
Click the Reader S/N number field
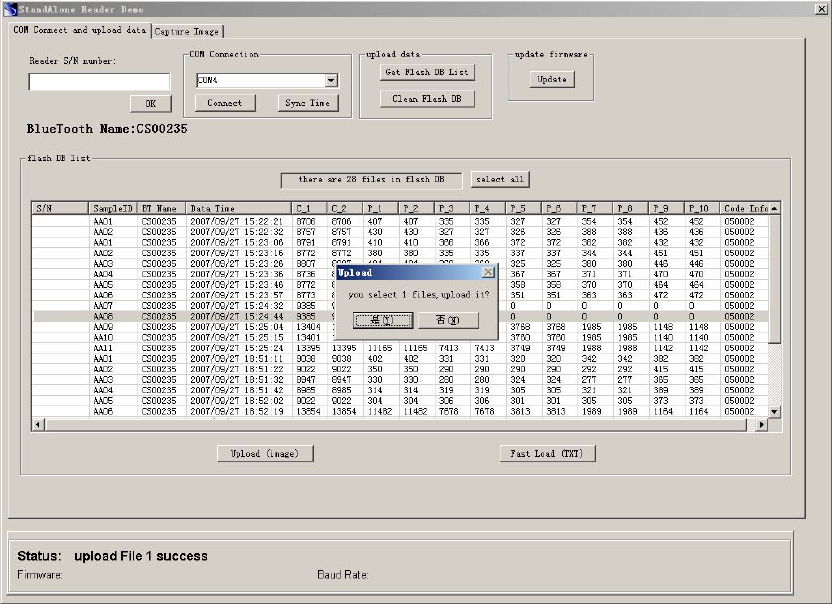point(99,82)
